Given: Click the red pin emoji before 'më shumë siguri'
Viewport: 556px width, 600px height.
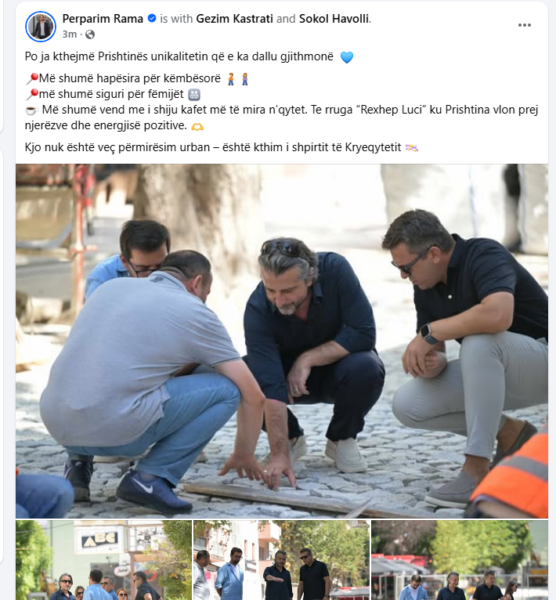Looking at the screenshot, I should pyautogui.click(x=32, y=94).
